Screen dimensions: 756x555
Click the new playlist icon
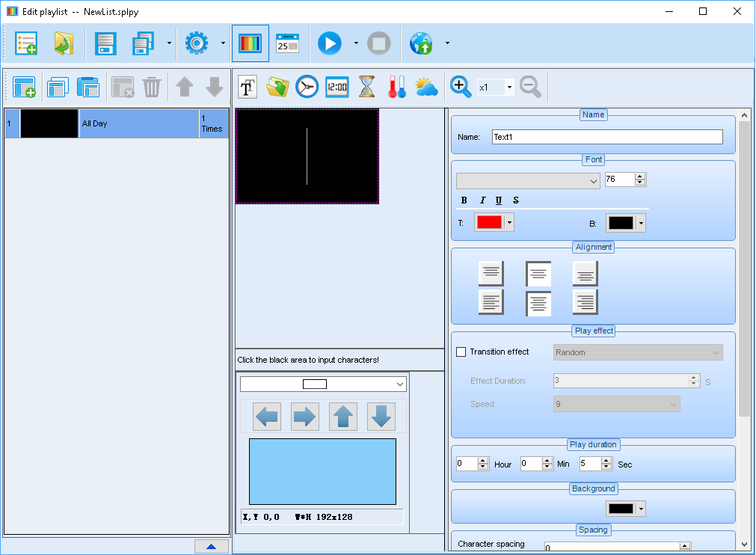(x=26, y=43)
